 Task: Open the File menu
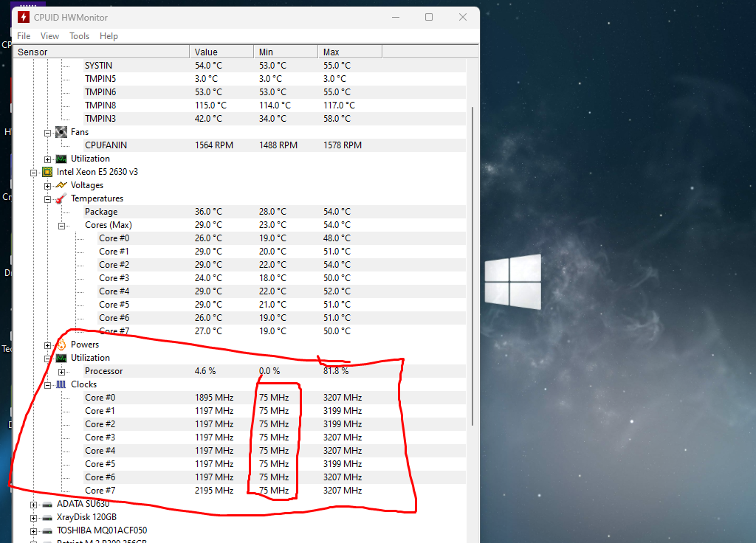click(24, 36)
